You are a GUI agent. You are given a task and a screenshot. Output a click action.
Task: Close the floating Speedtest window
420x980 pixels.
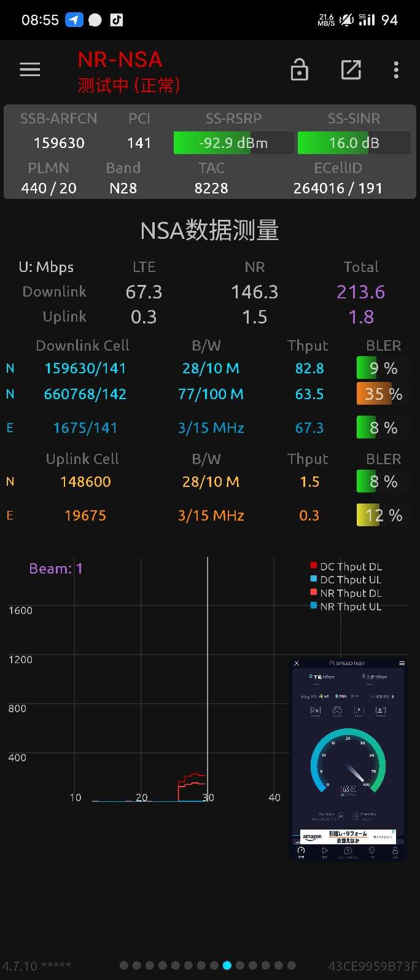tap(297, 663)
